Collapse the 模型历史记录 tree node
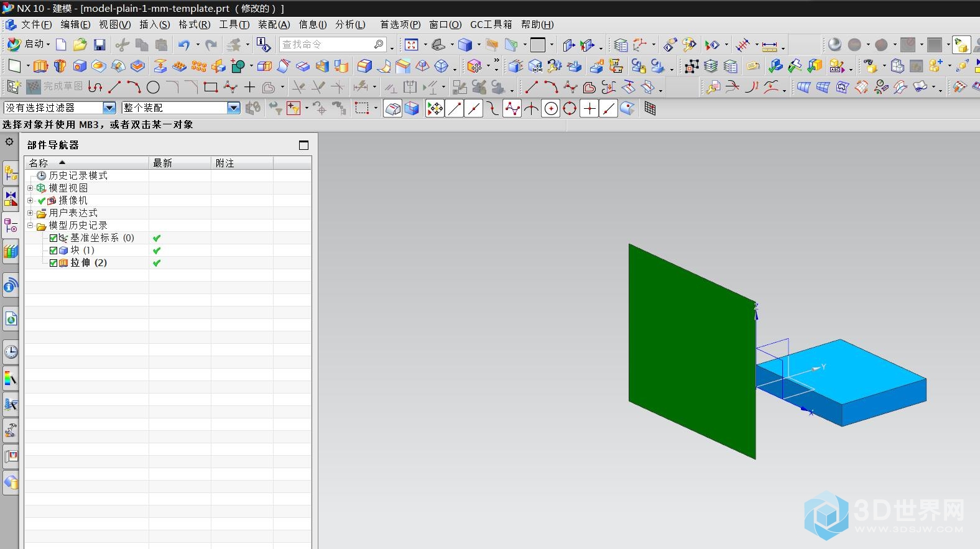The width and height of the screenshot is (980, 549). (x=30, y=225)
